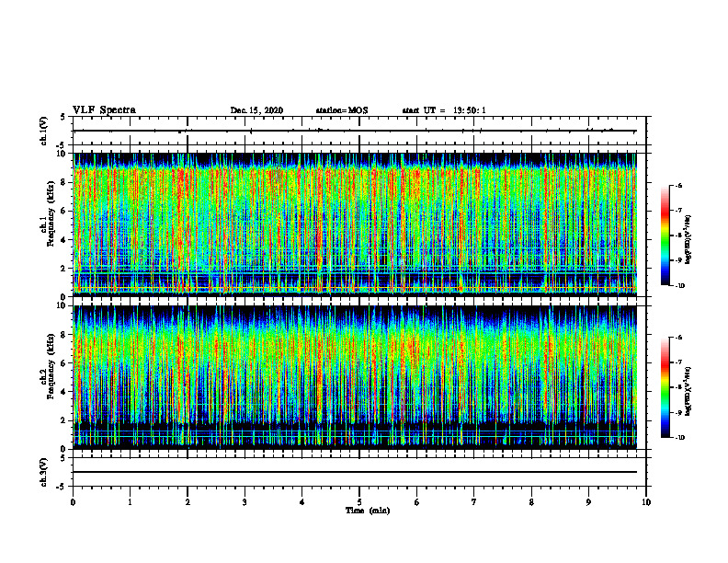Click the "1" tick label on the time axis

pyautogui.click(x=130, y=502)
